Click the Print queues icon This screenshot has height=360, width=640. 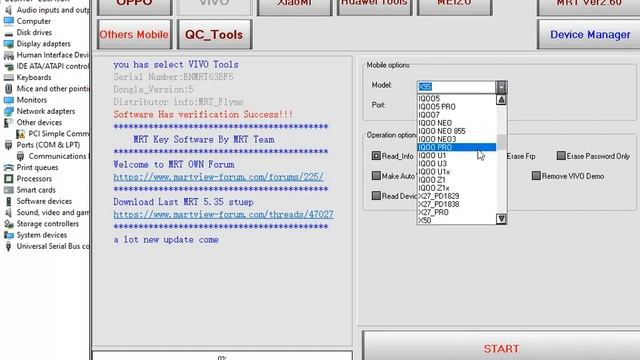pyautogui.click(x=9, y=167)
